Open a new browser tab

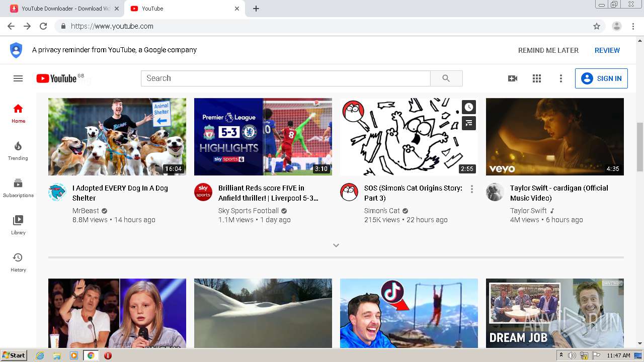pyautogui.click(x=256, y=9)
